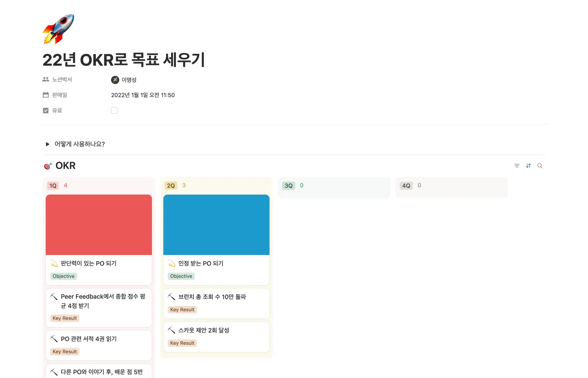Click Objective tag on 판단력이 있는 PO card
588x378 pixels.
pos(64,276)
